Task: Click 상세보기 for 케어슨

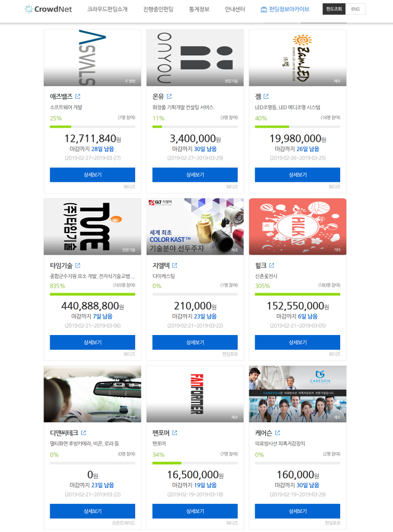Action: 298,511
